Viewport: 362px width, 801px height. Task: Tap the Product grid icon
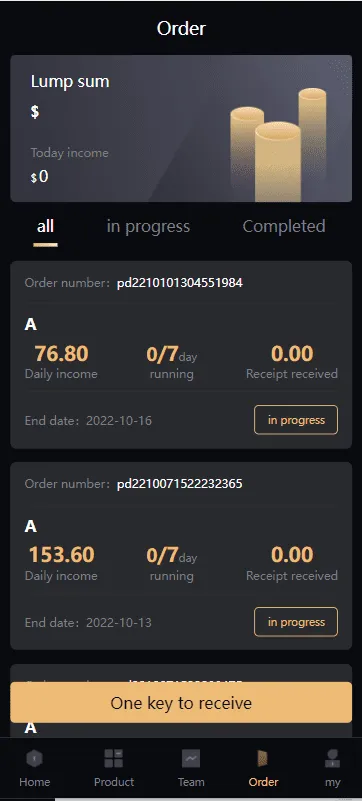[x=114, y=759]
